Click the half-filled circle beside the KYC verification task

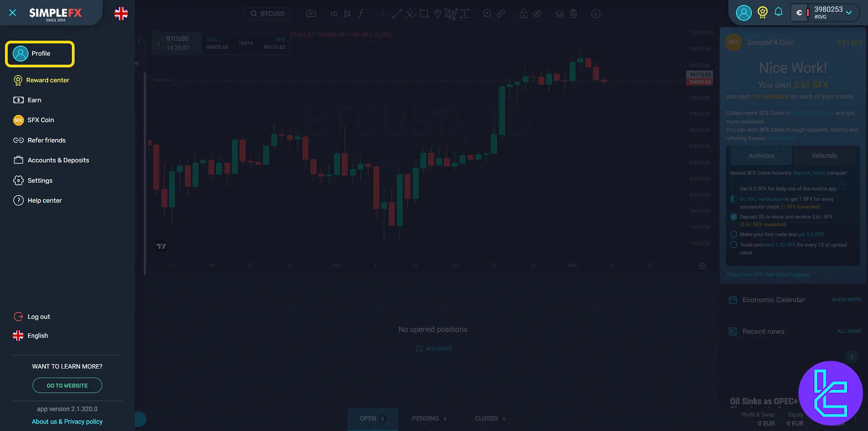[x=734, y=199]
